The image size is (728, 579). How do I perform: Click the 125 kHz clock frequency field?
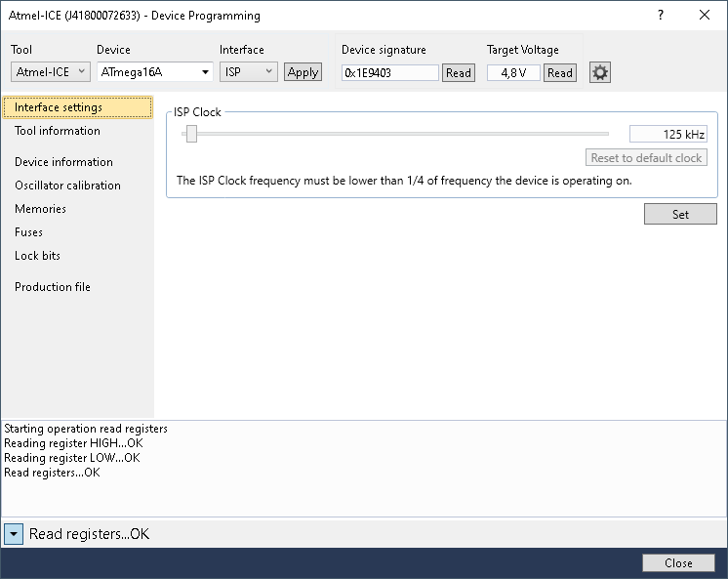tap(667, 135)
